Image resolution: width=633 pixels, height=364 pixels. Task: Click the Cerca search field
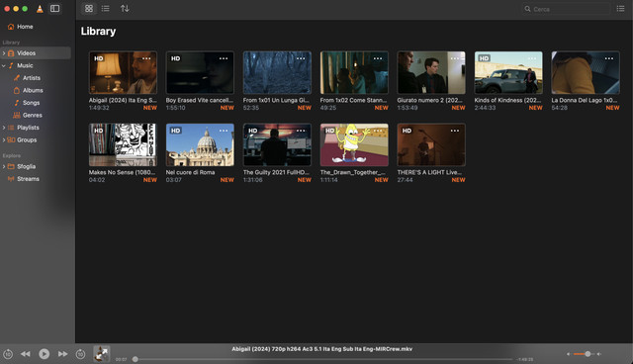coord(567,9)
